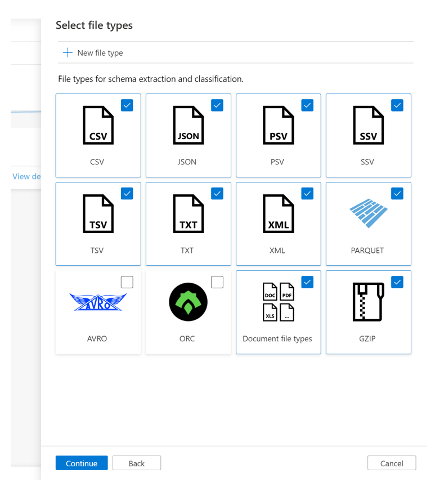Uncheck the CSV checkbox
The height and width of the screenshot is (504, 444).
coord(127,105)
